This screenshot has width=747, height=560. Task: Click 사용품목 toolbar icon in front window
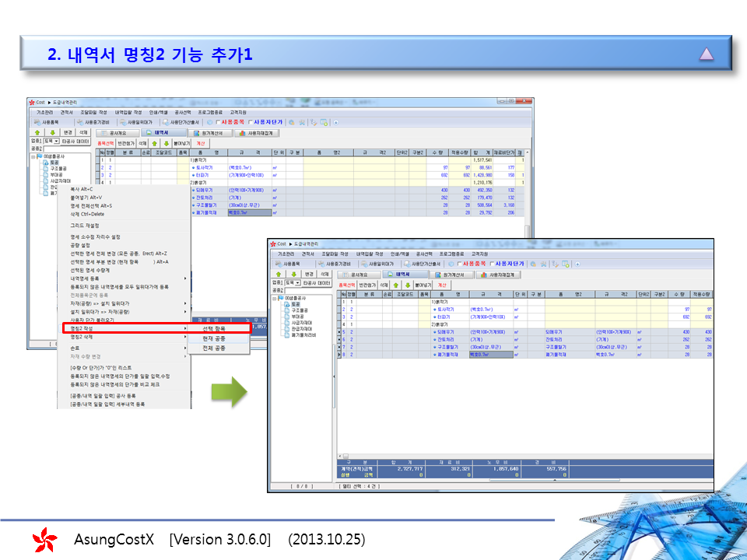point(279,264)
